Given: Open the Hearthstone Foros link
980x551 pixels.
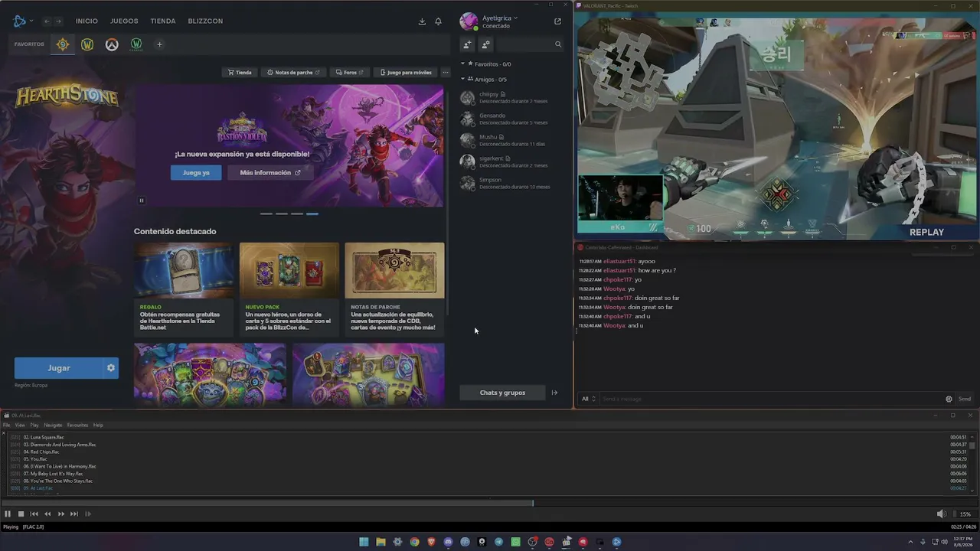Looking at the screenshot, I should point(350,73).
